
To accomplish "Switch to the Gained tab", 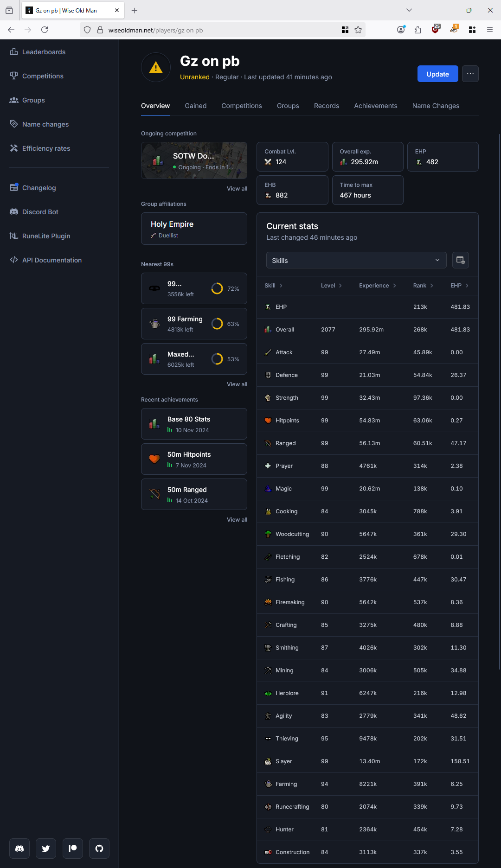I will click(x=196, y=106).
